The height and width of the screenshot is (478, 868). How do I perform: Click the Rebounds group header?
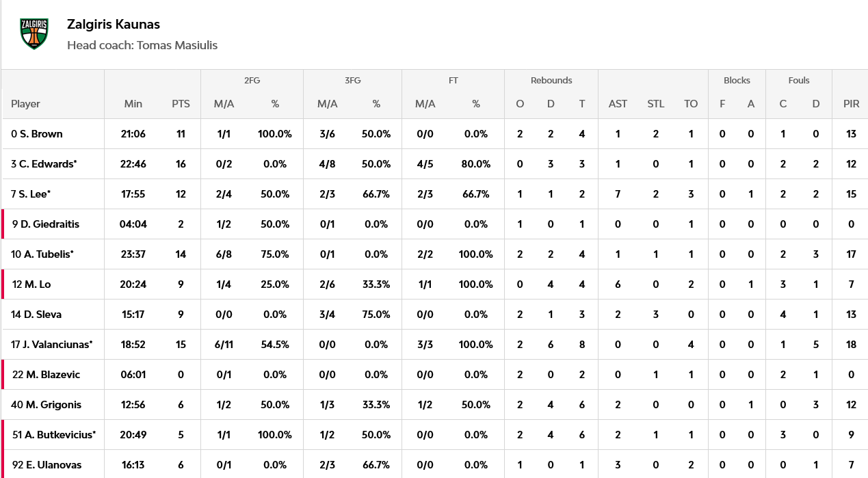tap(551, 80)
